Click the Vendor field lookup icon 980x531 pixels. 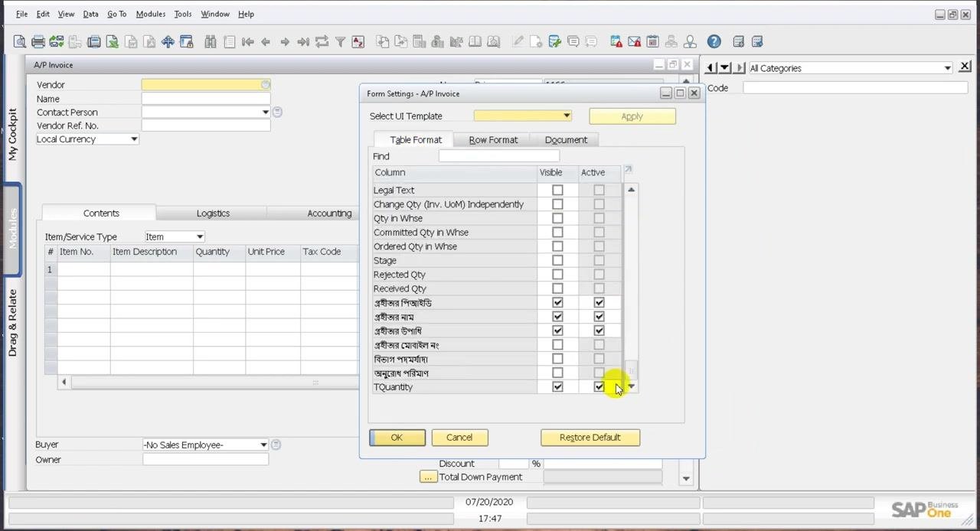(265, 85)
